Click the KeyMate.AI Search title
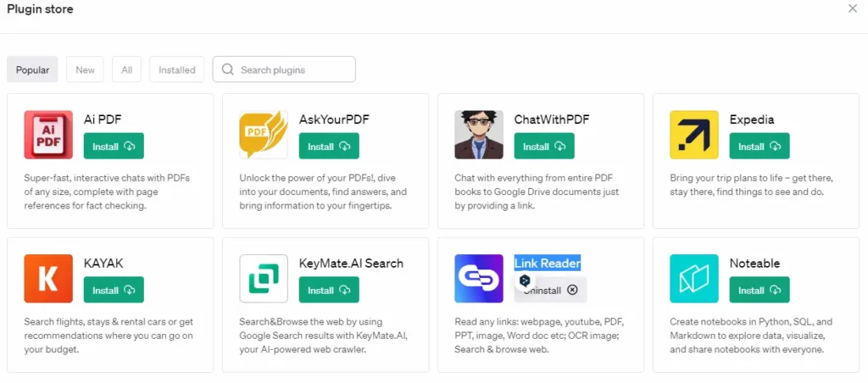868x383 pixels. pyautogui.click(x=351, y=264)
